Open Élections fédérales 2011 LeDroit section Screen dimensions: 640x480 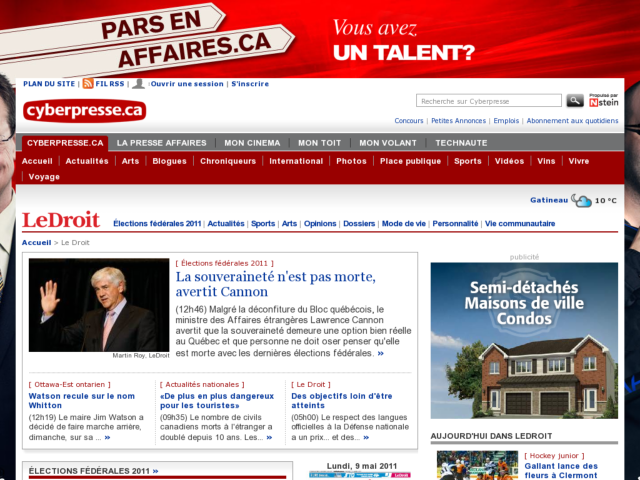157,224
